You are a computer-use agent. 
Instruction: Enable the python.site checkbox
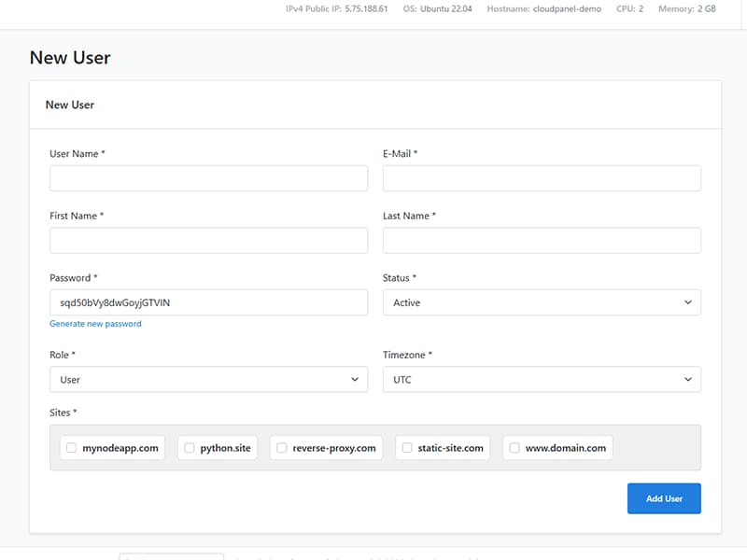189,448
